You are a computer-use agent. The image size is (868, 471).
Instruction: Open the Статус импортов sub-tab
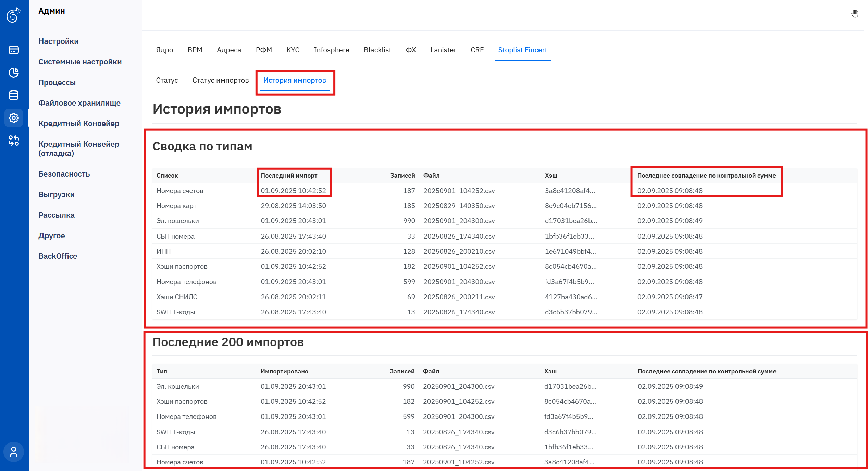coord(221,80)
